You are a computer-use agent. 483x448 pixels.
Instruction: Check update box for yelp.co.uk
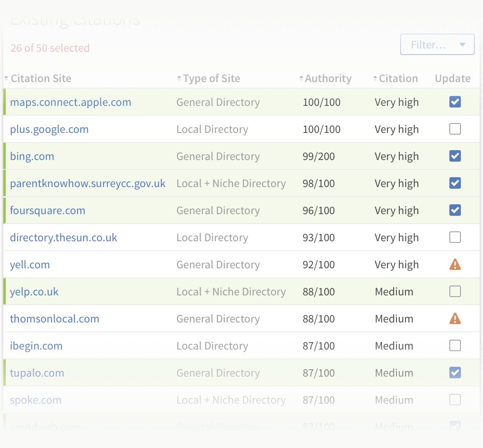tap(455, 291)
